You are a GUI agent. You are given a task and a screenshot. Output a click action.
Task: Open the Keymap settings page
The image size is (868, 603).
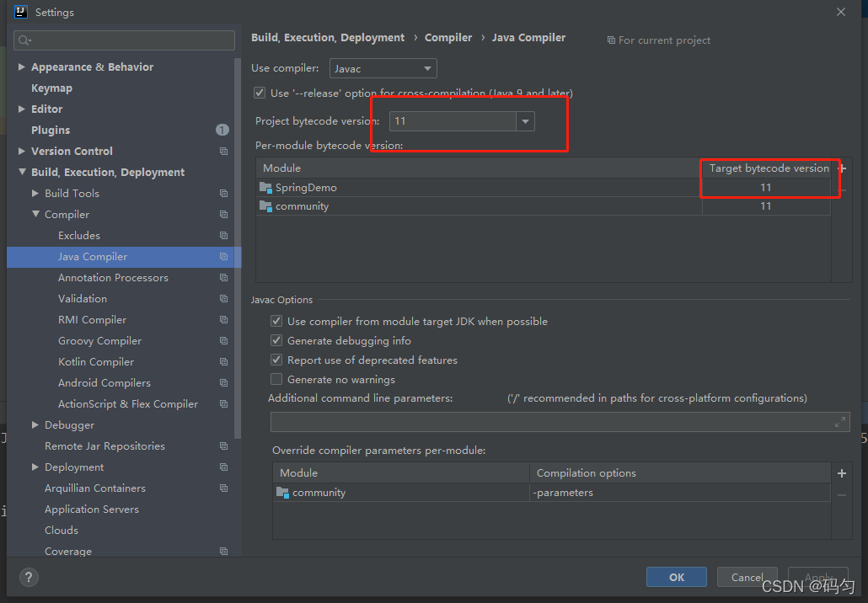pyautogui.click(x=51, y=88)
